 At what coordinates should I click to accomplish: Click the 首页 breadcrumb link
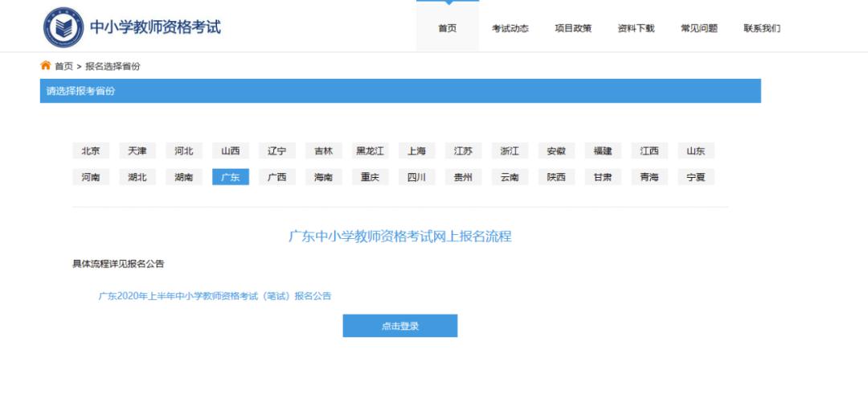pos(63,67)
